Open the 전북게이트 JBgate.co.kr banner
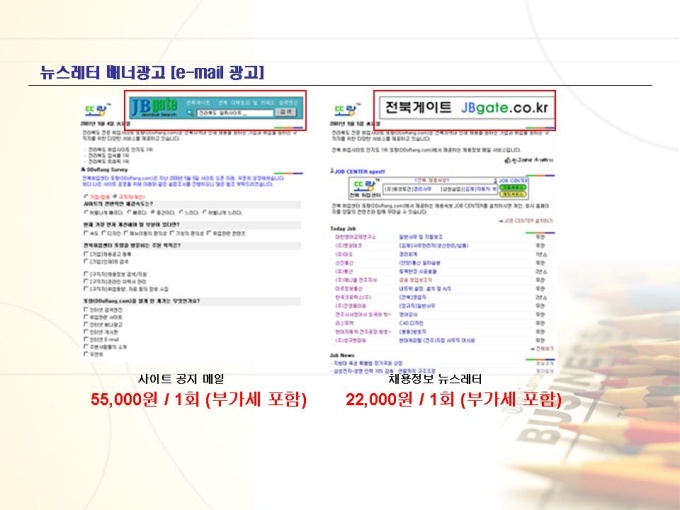 [x=466, y=108]
